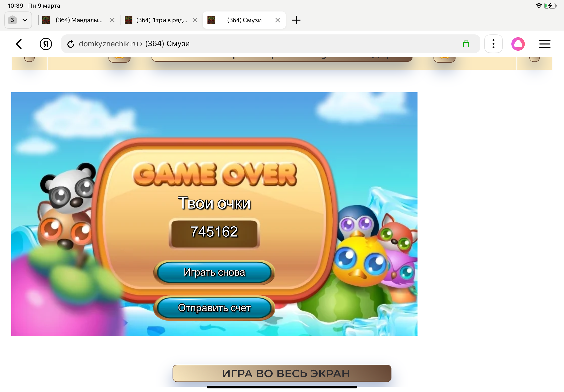Expand the tab group dropdown showing 3
The width and height of the screenshot is (564, 392).
18,20
